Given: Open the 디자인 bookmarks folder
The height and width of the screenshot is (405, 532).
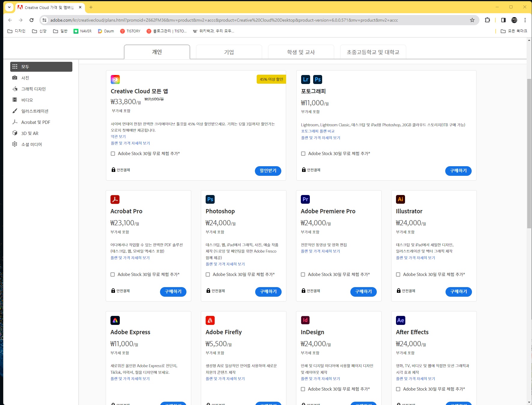Looking at the screenshot, I should click(17, 31).
